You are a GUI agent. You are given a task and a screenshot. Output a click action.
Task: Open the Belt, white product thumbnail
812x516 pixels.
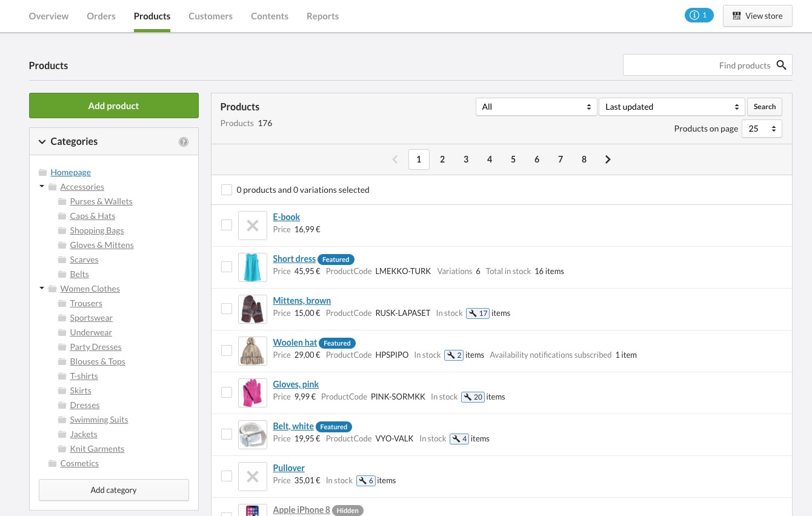[253, 435]
